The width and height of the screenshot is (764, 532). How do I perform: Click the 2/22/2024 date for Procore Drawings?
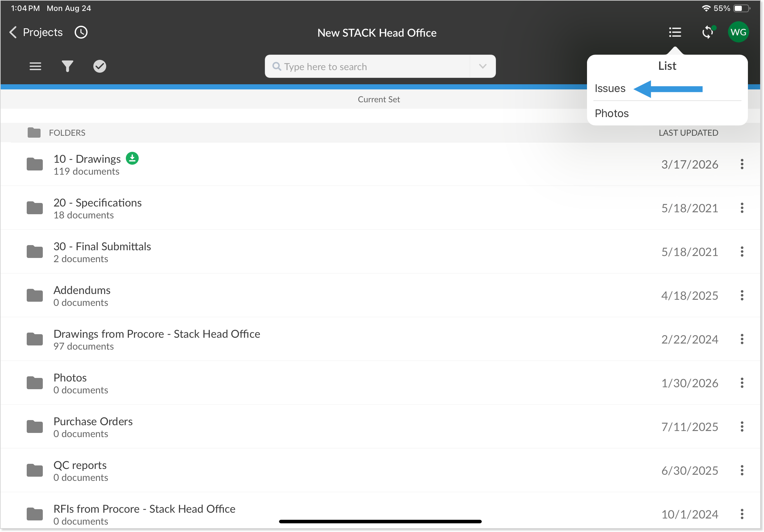689,339
